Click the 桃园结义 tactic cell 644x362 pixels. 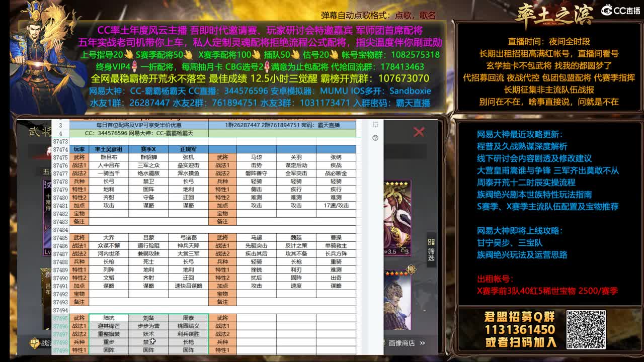tap(188, 326)
